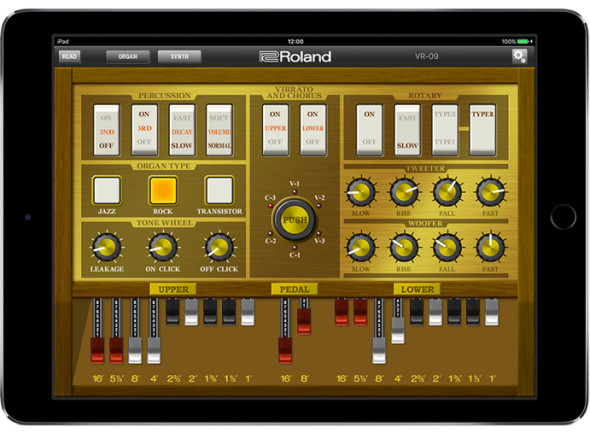This screenshot has width=590, height=434.
Task: Click the Lower 1⅓' black drawbar
Action: click(x=473, y=312)
